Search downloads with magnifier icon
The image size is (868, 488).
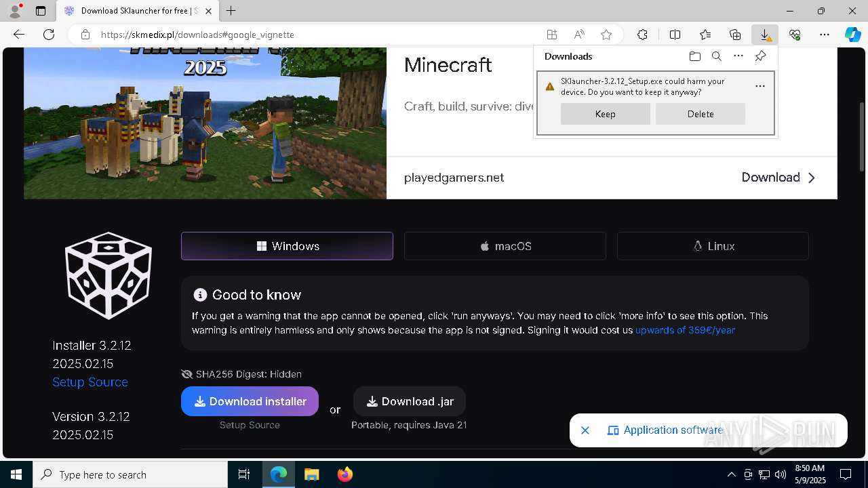point(716,56)
